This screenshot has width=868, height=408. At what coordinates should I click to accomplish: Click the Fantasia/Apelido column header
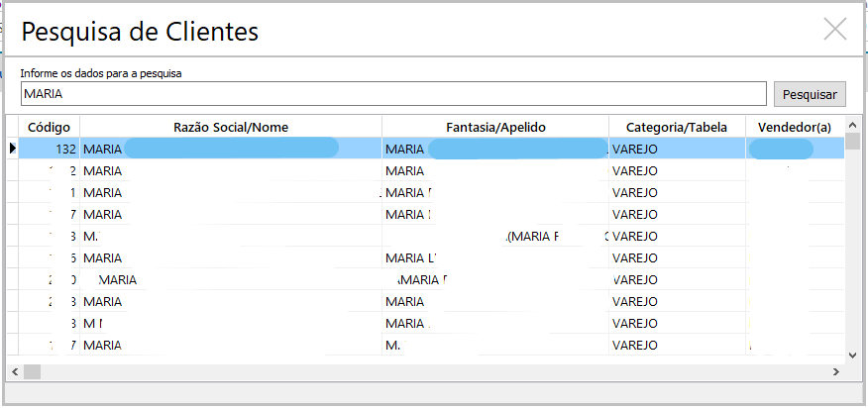[x=495, y=127]
